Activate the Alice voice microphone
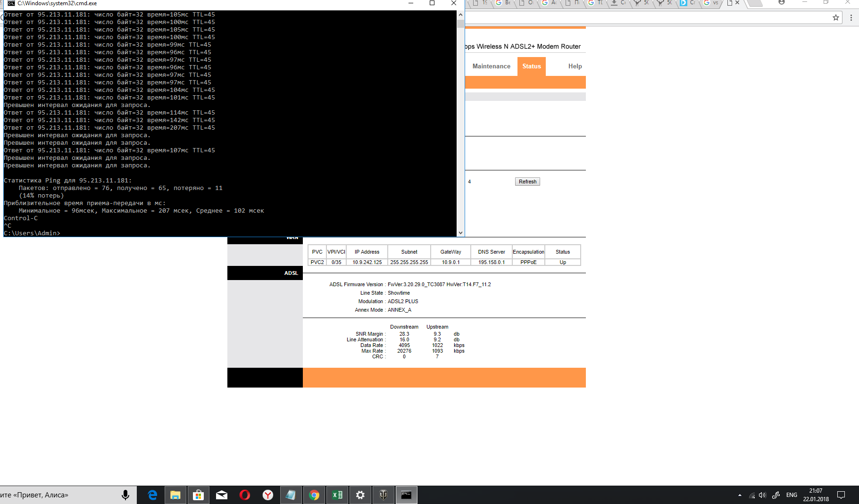Viewport: 859px width, 504px height. coord(125,495)
